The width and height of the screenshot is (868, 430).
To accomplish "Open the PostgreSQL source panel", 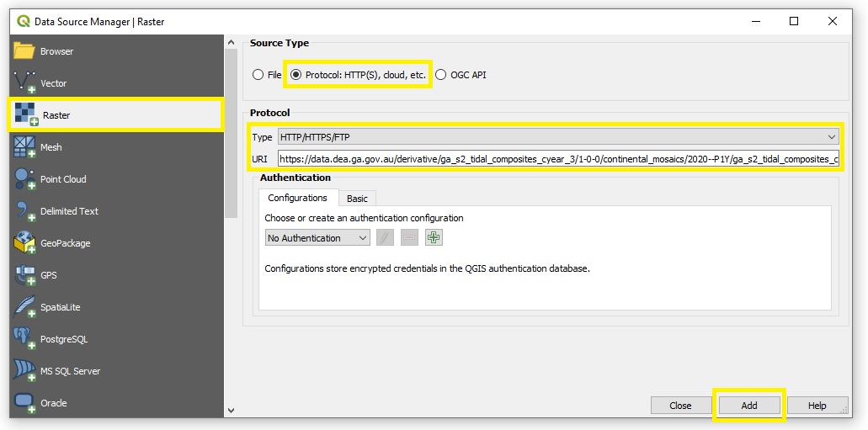I will click(x=116, y=340).
